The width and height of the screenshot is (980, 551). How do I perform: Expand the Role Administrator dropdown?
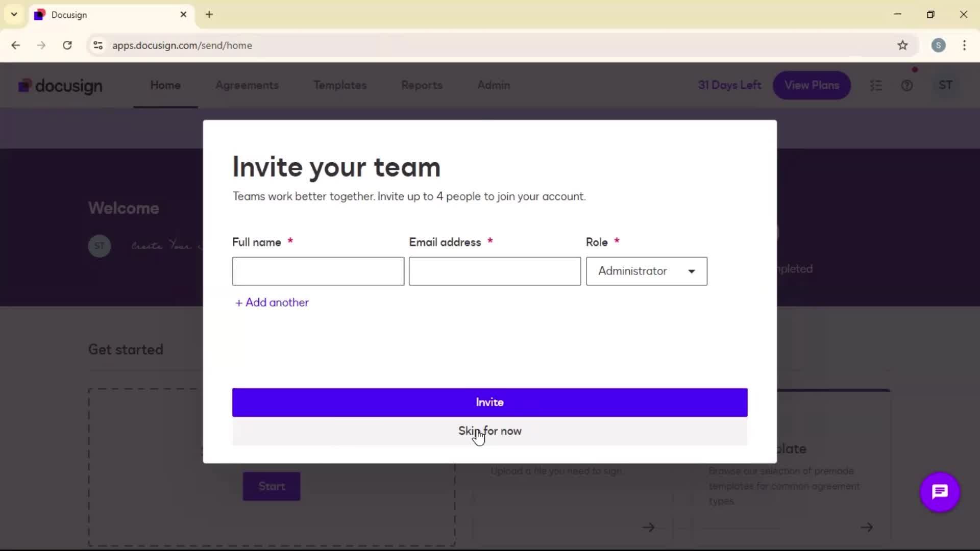[646, 271]
